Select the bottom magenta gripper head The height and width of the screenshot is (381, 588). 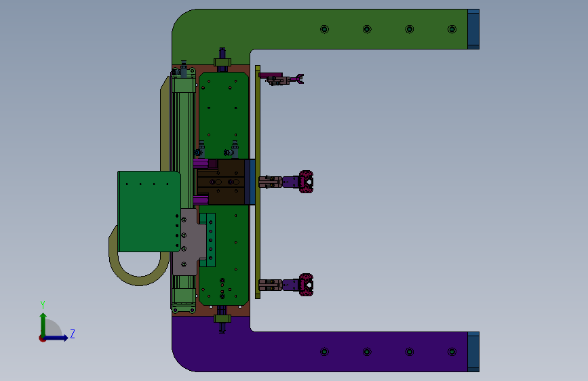click(x=306, y=285)
